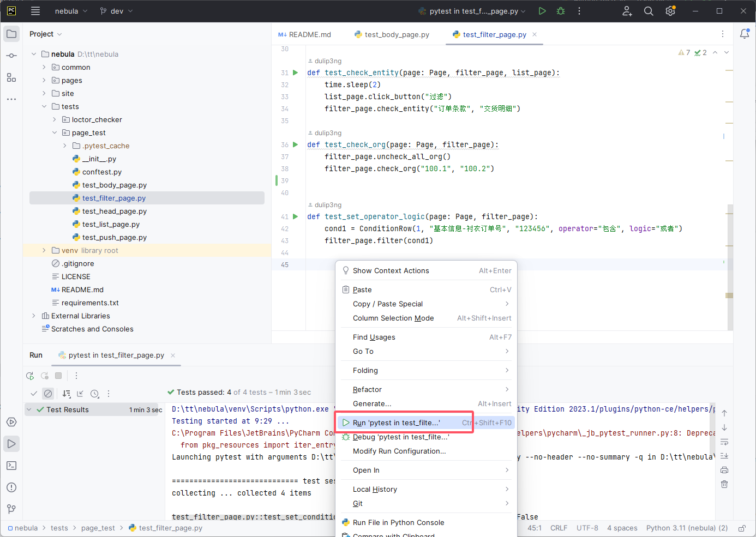Open more run actions menu
The width and height of the screenshot is (756, 537).
click(579, 11)
